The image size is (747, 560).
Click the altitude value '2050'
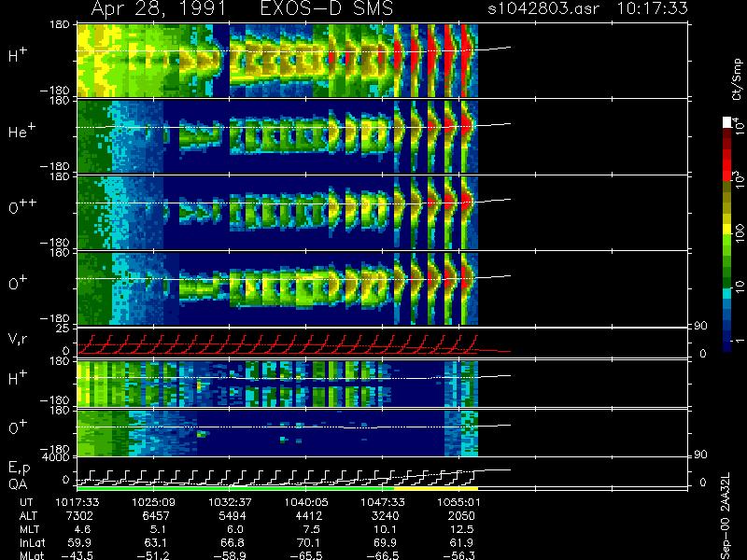pyautogui.click(x=461, y=516)
